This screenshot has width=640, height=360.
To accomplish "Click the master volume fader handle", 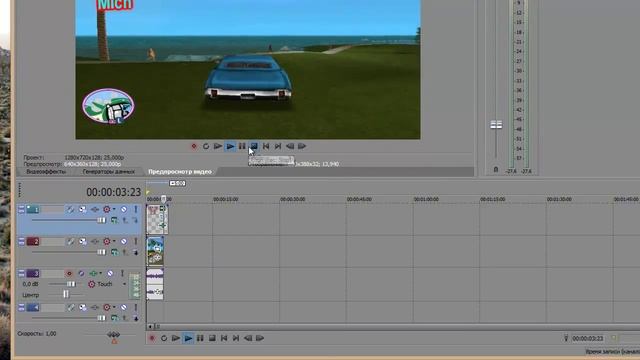I will click(x=496, y=125).
